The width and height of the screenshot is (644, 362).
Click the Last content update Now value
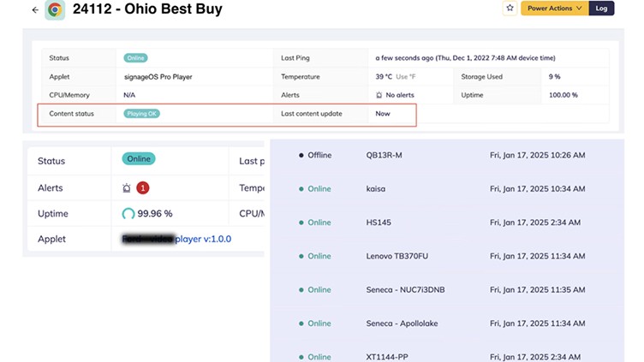382,114
